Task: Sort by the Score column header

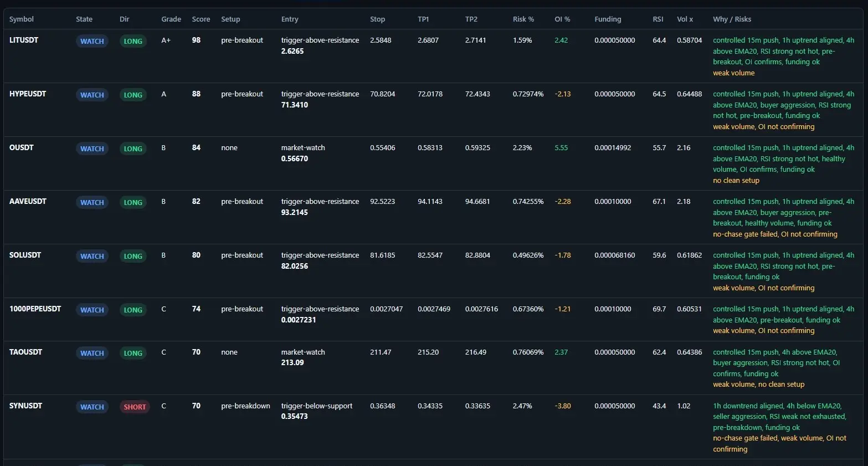Action: point(201,19)
